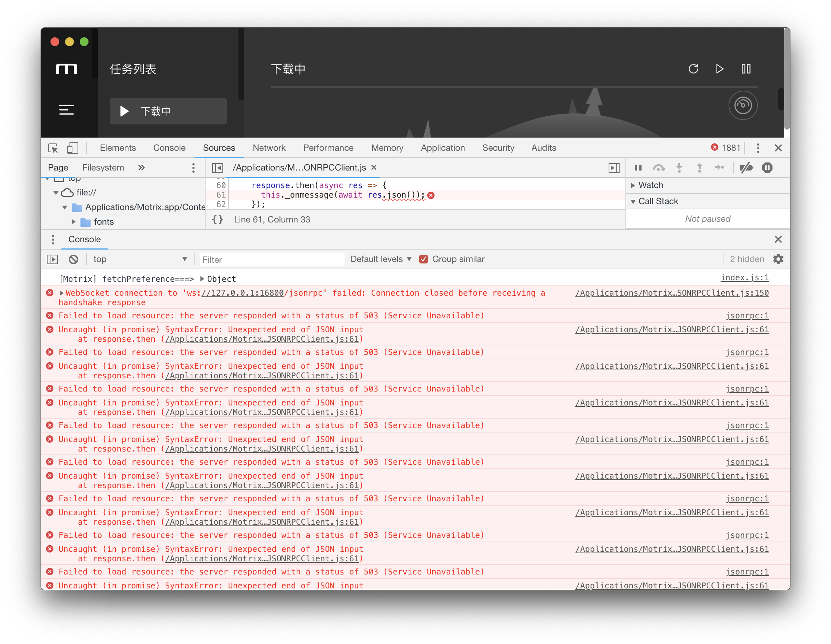Expand the Watch section
The height and width of the screenshot is (644, 831).
(x=651, y=186)
